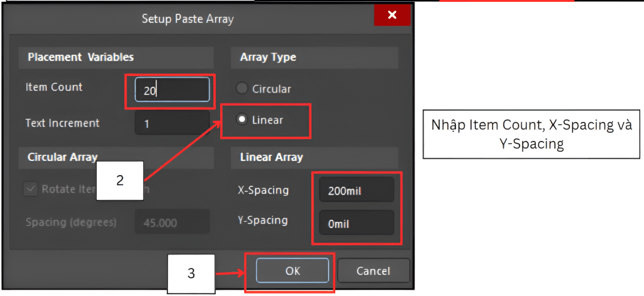Click the annotation box numbered 3
The width and height of the screenshot is (644, 296).
click(191, 274)
